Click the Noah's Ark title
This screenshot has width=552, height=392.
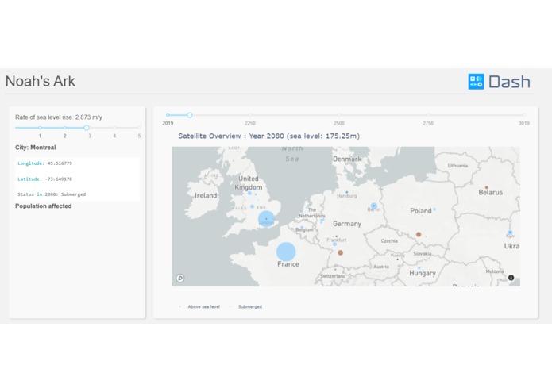click(41, 81)
